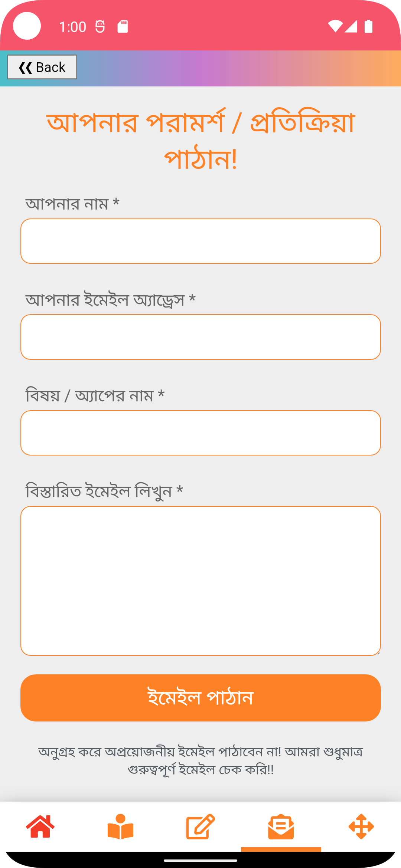Tap the অনুগ্রহ করে notice text
This screenshot has width=401, height=868.
coord(200,760)
